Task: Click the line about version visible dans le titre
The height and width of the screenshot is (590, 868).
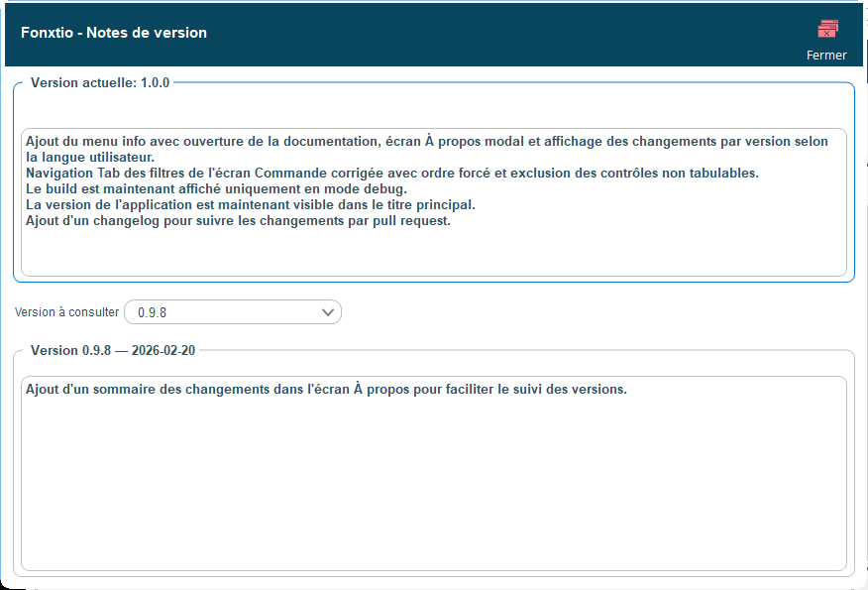Action: [251, 205]
